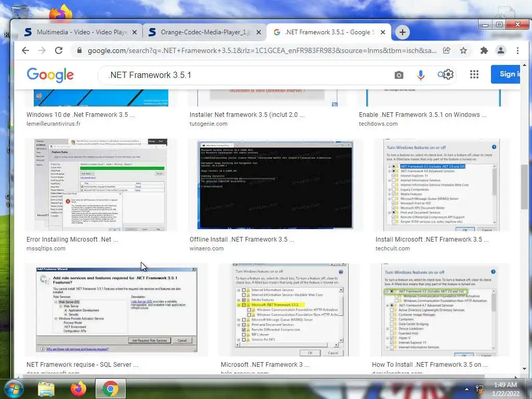Open 'Offline Install .NET Framework 3.5' title

(x=242, y=239)
